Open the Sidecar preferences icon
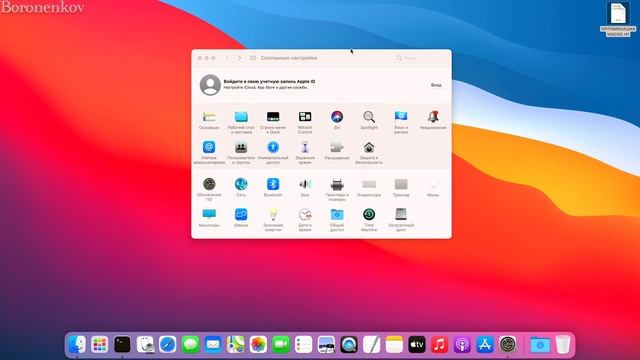The image size is (640, 360). coord(241,215)
